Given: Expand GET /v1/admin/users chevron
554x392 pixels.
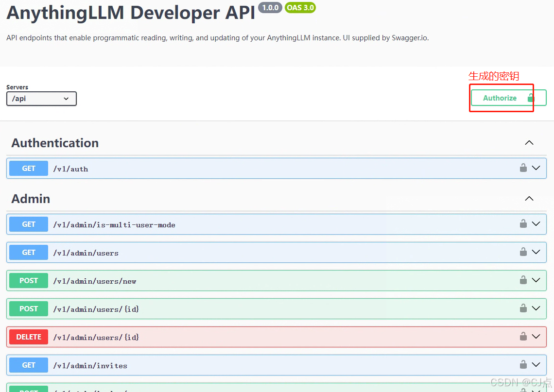Looking at the screenshot, I should [x=536, y=252].
